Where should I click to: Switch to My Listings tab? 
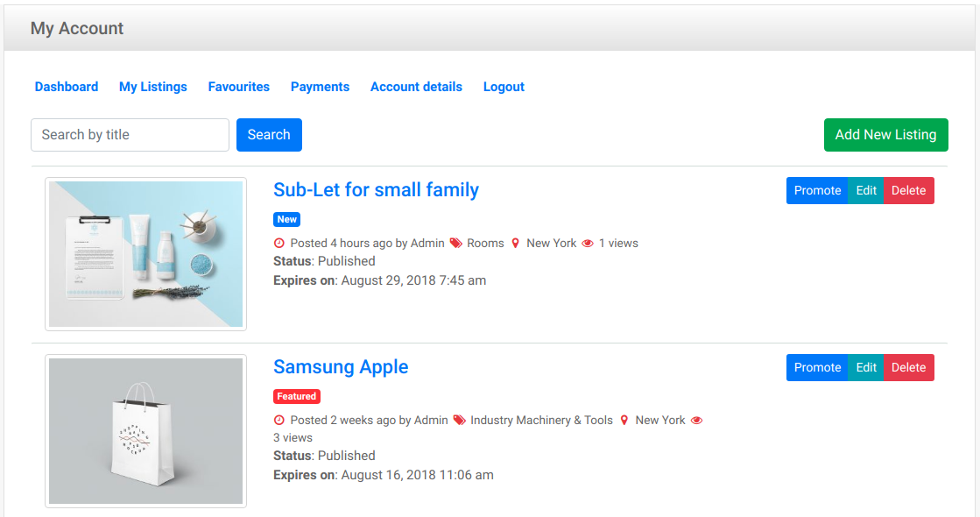pyautogui.click(x=153, y=87)
